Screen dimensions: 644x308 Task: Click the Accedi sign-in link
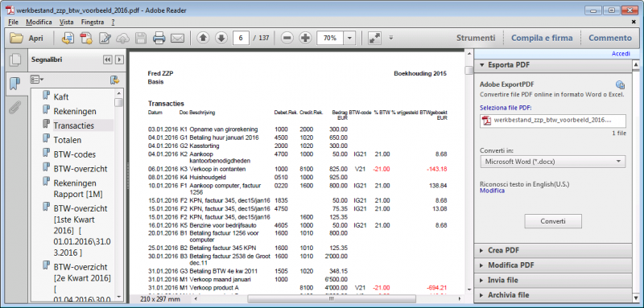[x=620, y=54]
